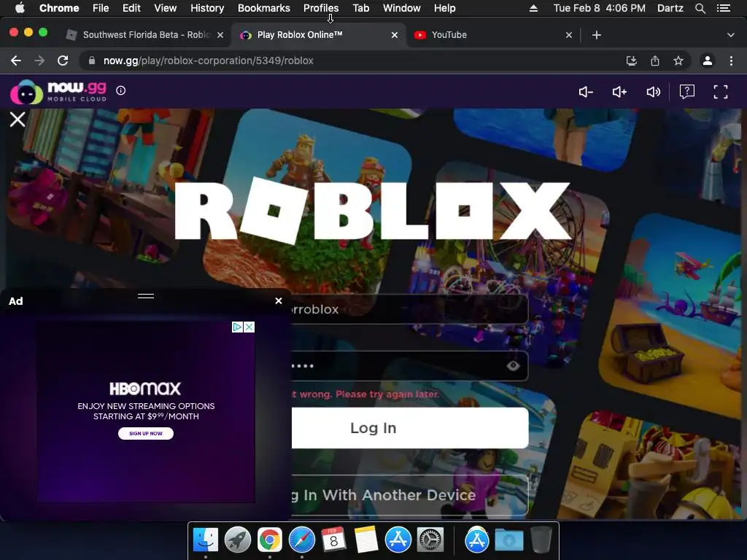Open the Profiles menu

(321, 8)
